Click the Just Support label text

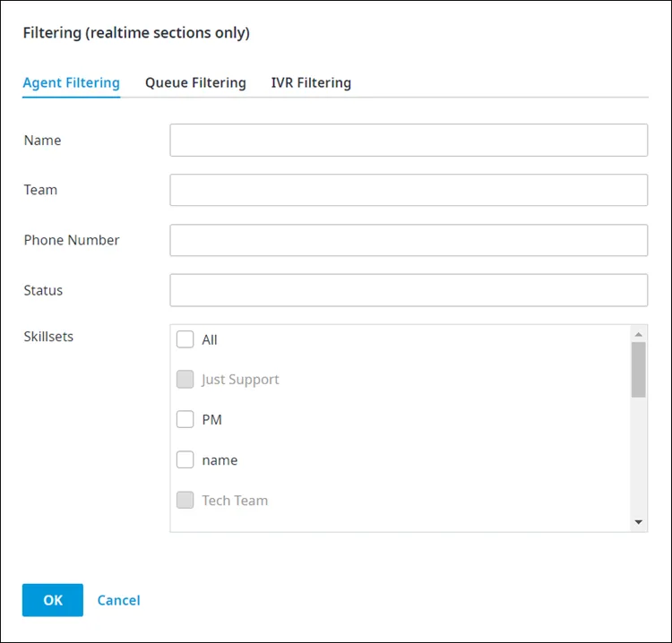tap(240, 380)
